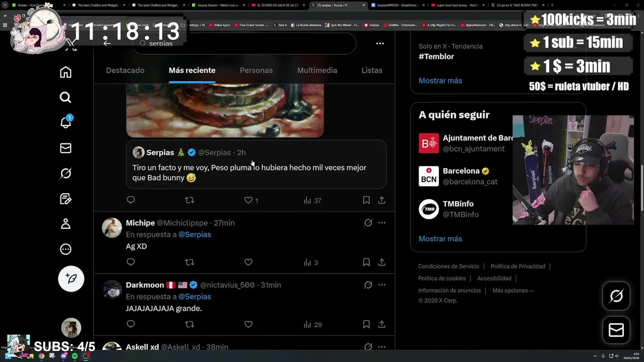
Task: Click Mostrar más under trends
Action: [440, 80]
